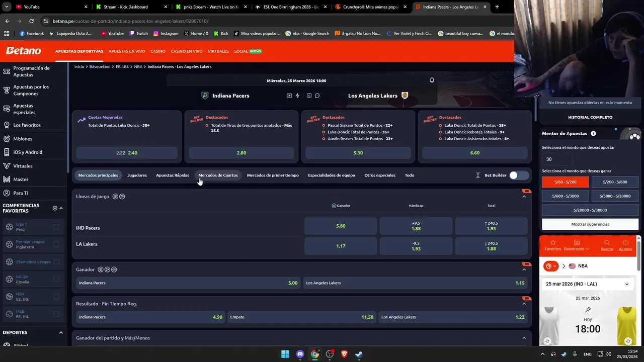644x362 pixels.
Task: Click the bet amount field showing 30
Action: click(557, 159)
